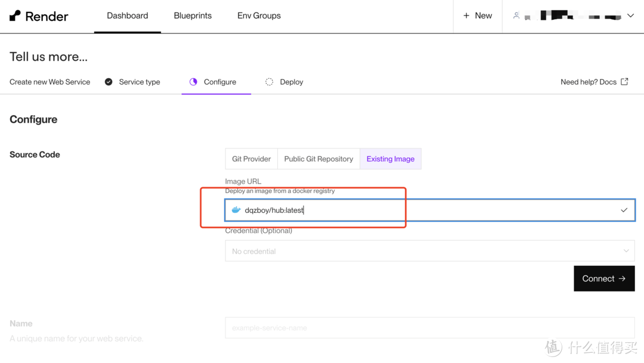
Task: Open the Dashboard tab
Action: click(x=128, y=16)
